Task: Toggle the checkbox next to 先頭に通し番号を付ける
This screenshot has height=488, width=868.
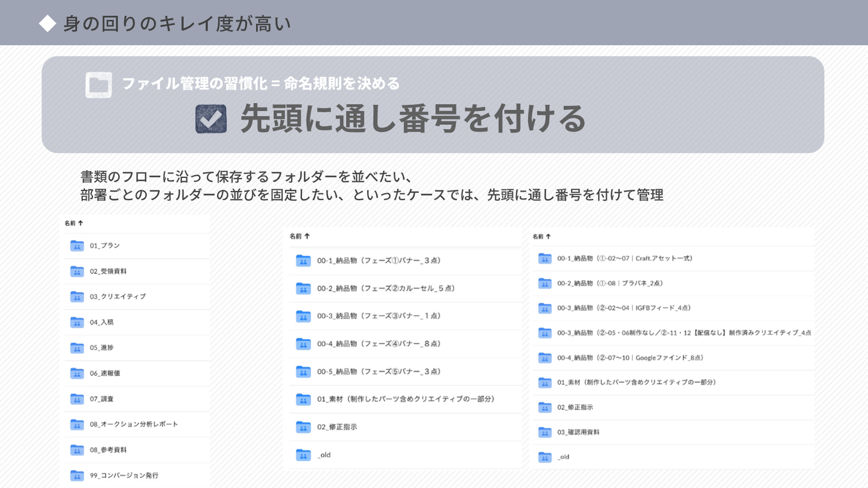Action: 211,119
